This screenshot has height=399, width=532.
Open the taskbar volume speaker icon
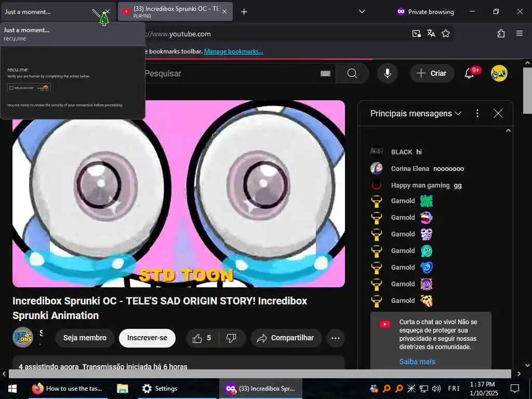pos(436,389)
